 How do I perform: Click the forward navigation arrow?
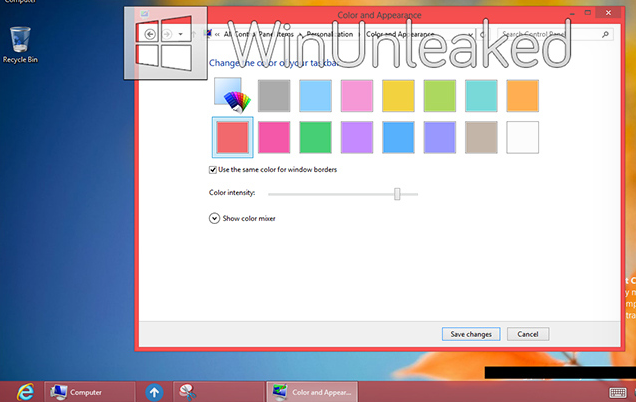(x=167, y=34)
